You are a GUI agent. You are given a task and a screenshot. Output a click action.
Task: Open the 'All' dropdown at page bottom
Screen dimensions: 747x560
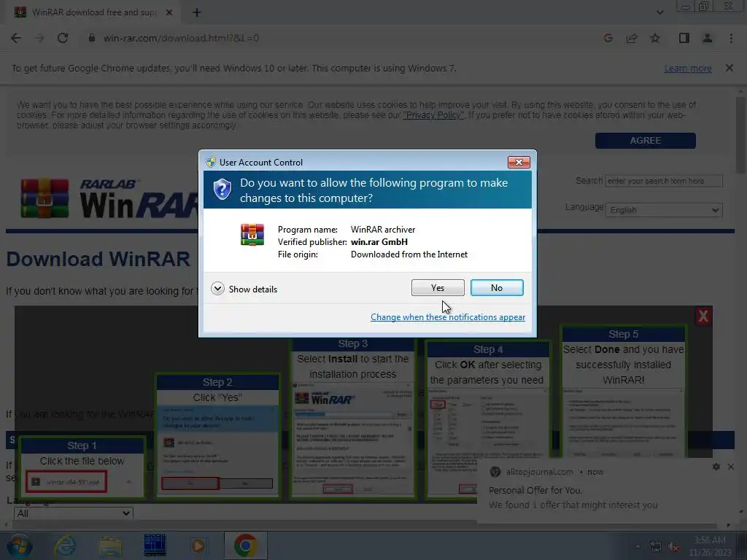coord(74,513)
